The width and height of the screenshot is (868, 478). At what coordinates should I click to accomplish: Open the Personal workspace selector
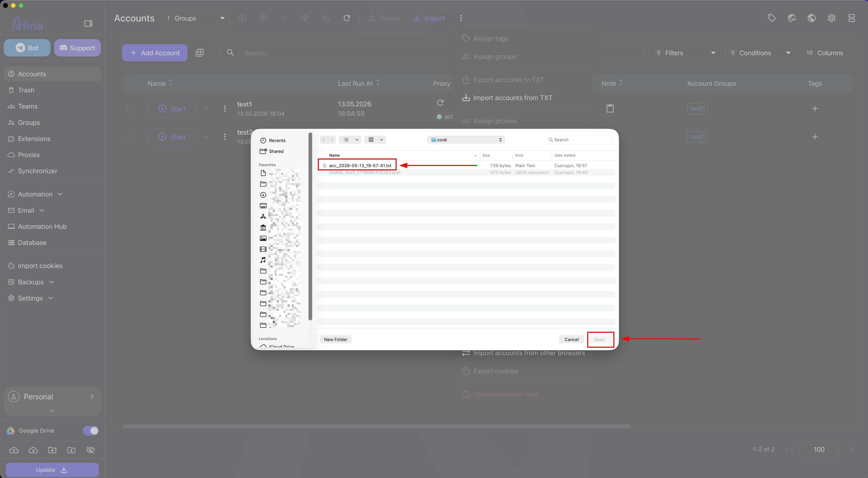pyautogui.click(x=52, y=396)
